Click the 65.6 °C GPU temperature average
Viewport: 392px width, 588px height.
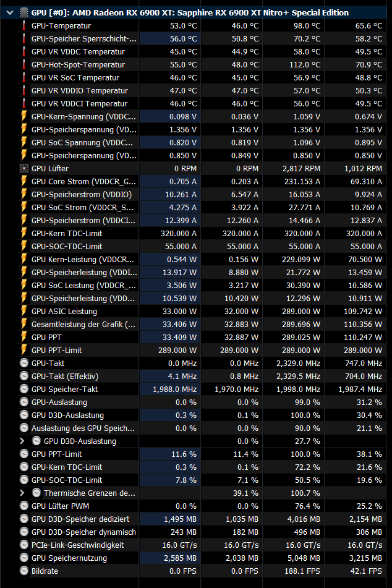(x=369, y=26)
